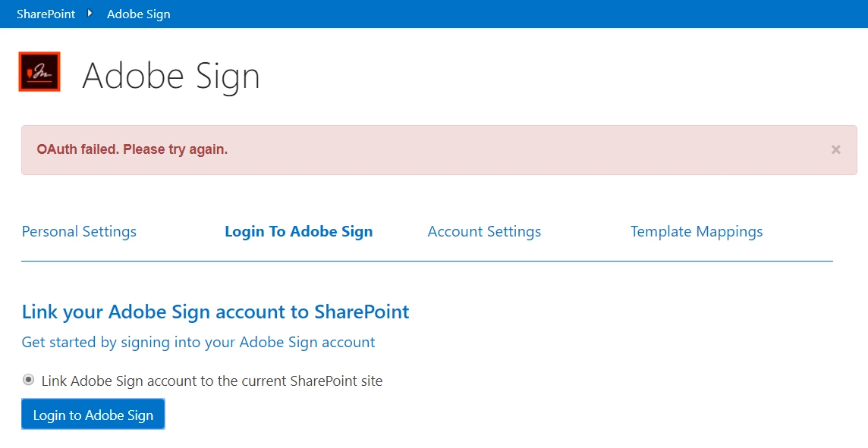Open the Personal Settings tab
The width and height of the screenshot is (868, 448).
79,231
